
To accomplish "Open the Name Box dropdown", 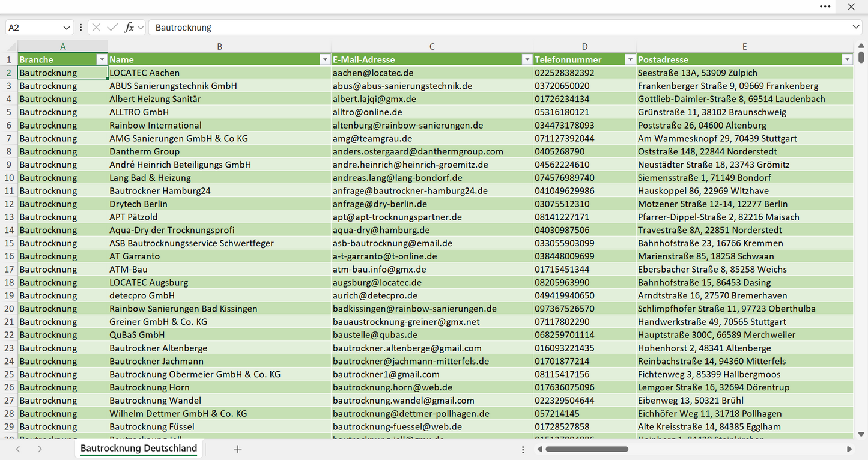I will [x=67, y=28].
